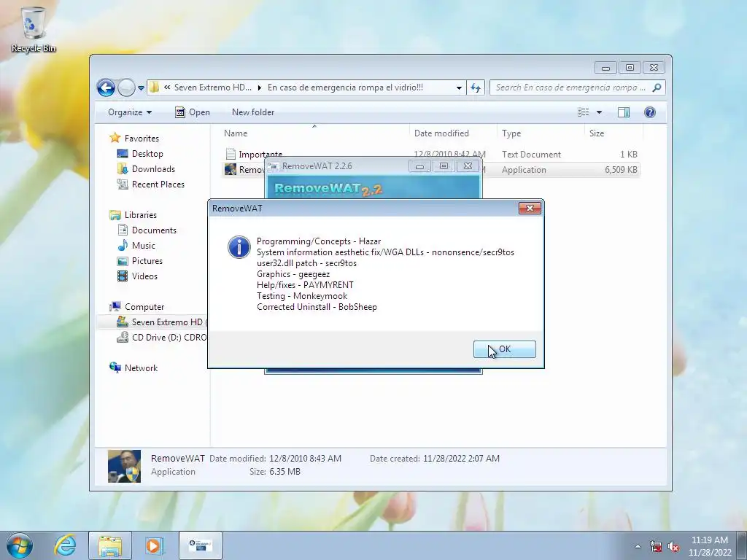Open the clock and date
Viewport: 747px width, 560px height.
click(710, 546)
